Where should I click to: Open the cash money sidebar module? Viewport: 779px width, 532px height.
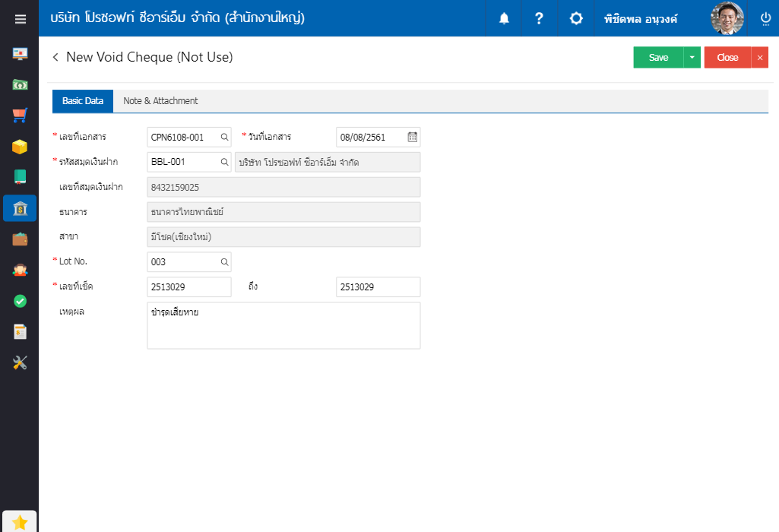coord(20,84)
